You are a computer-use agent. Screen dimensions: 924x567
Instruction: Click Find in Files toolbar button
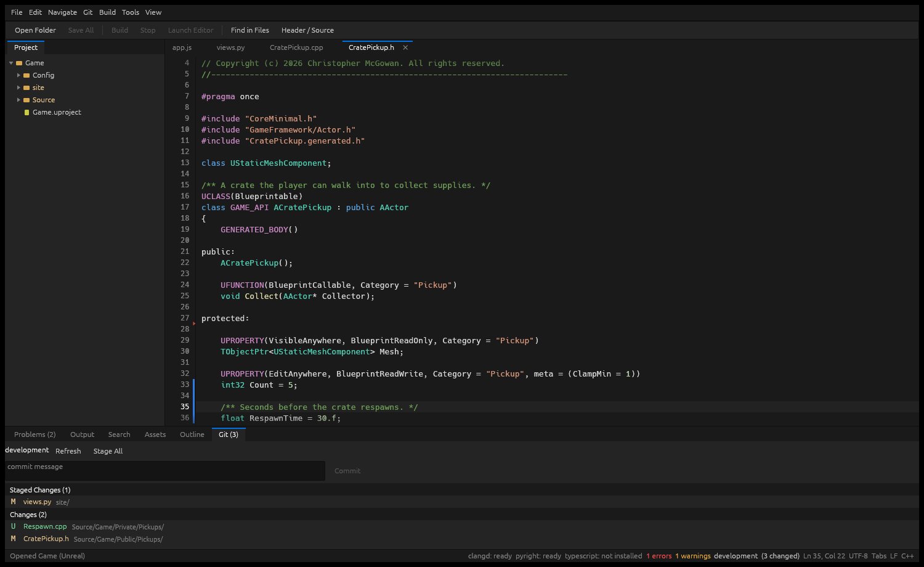[x=250, y=30]
